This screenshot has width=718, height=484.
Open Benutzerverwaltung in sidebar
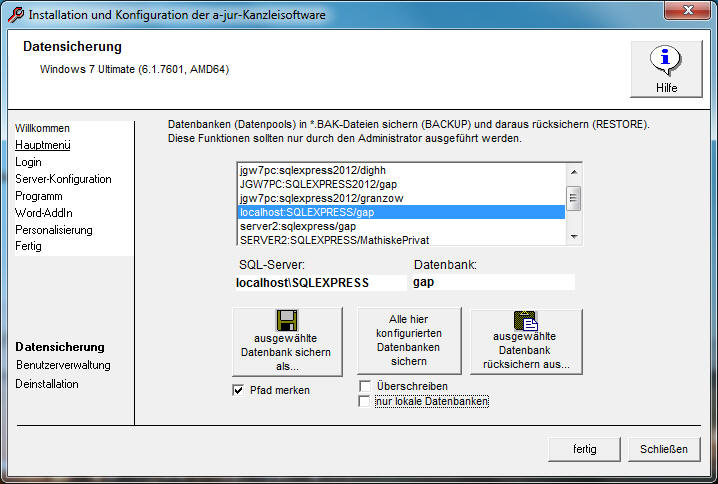pyautogui.click(x=63, y=365)
